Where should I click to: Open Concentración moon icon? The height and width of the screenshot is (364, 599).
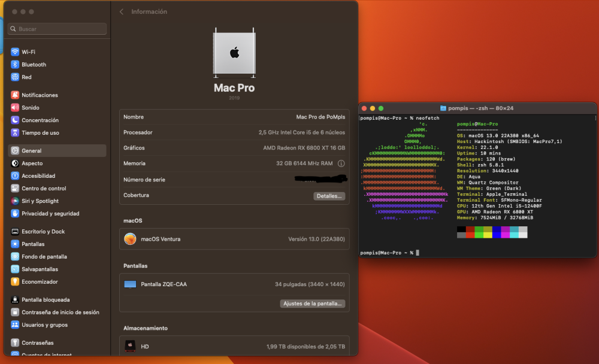click(15, 120)
